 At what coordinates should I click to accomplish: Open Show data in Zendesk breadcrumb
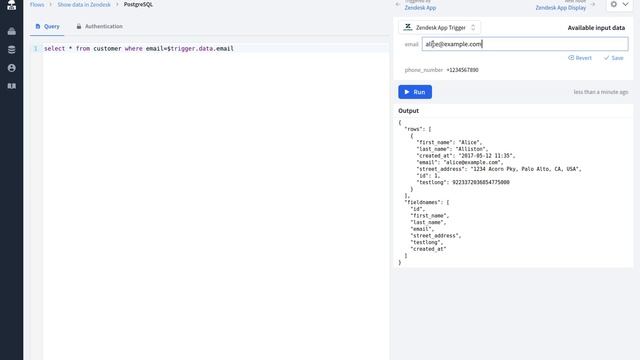[84, 4]
